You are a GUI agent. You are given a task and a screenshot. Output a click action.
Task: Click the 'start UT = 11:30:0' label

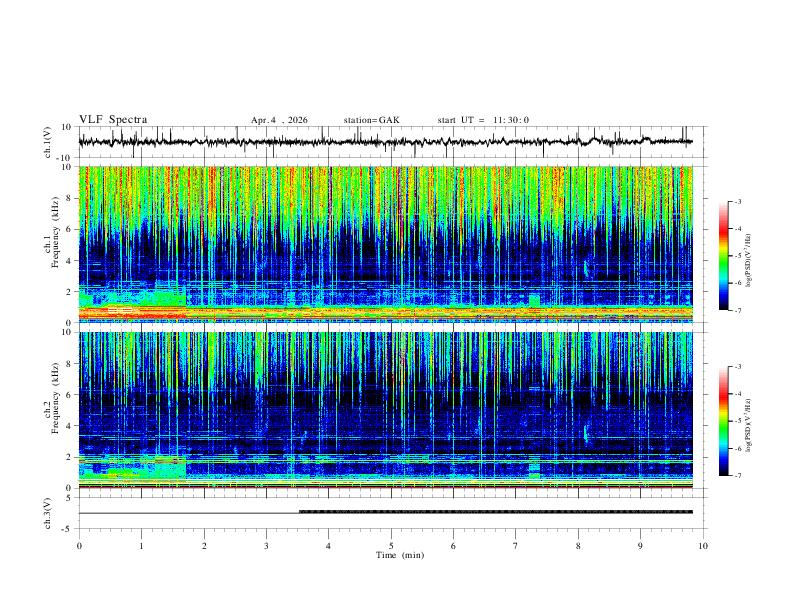[483, 120]
